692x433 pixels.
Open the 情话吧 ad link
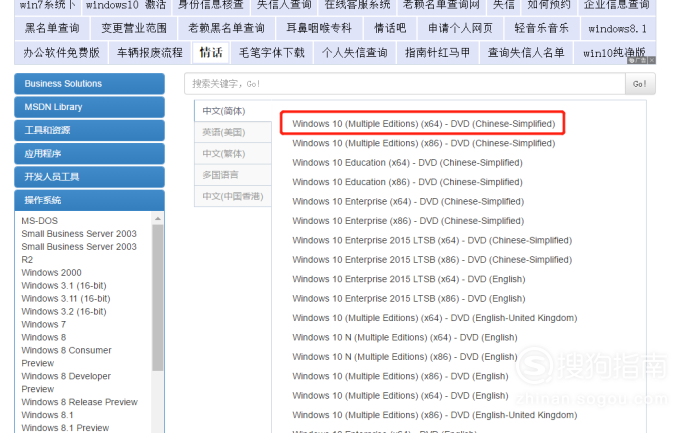coord(390,29)
